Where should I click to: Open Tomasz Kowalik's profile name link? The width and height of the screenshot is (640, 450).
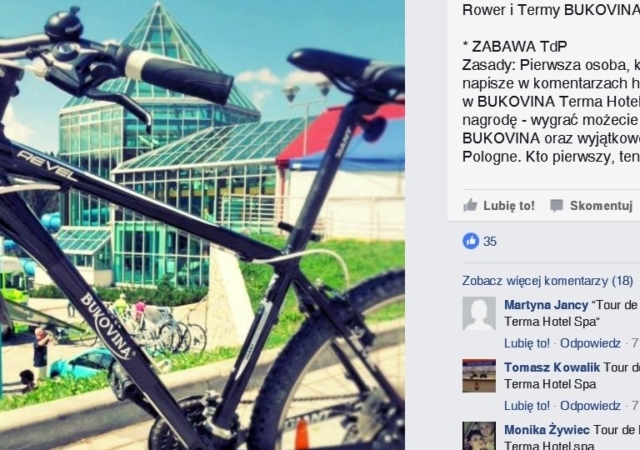(552, 368)
